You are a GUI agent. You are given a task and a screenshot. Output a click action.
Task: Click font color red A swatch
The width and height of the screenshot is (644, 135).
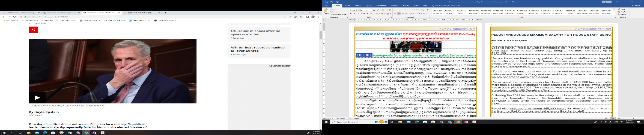pos(388,14)
